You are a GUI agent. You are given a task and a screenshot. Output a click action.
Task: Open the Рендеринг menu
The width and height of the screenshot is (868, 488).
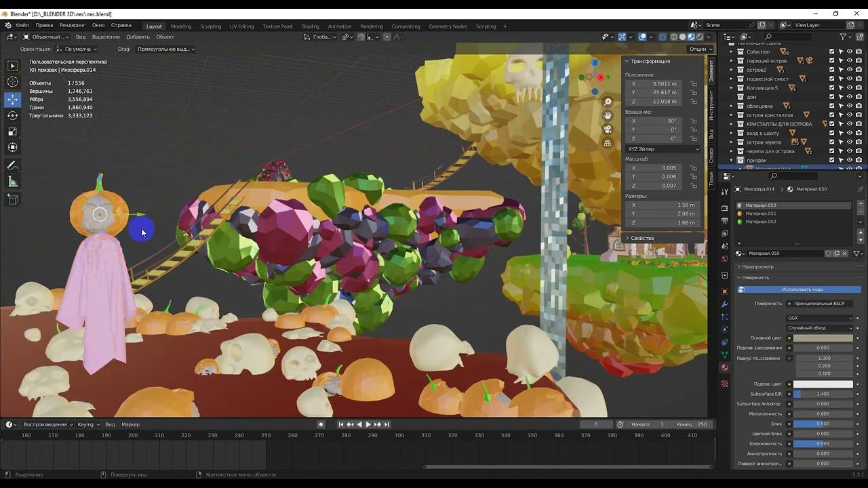[x=73, y=26]
